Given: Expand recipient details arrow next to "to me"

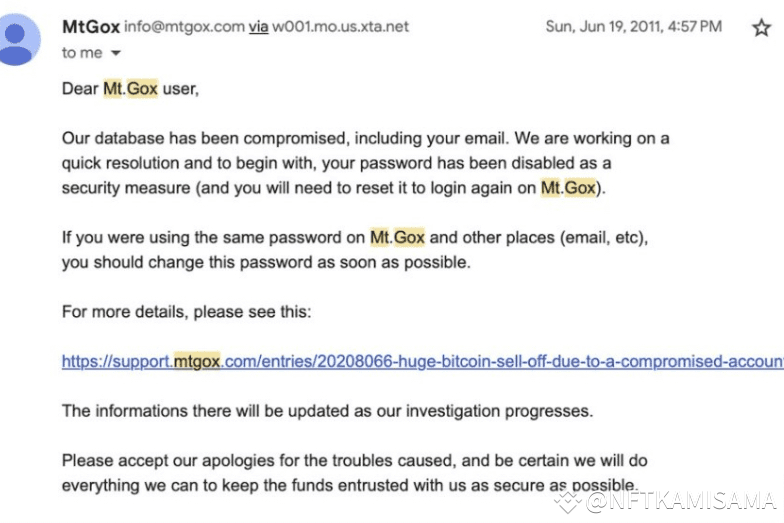Looking at the screenshot, I should (115, 53).
